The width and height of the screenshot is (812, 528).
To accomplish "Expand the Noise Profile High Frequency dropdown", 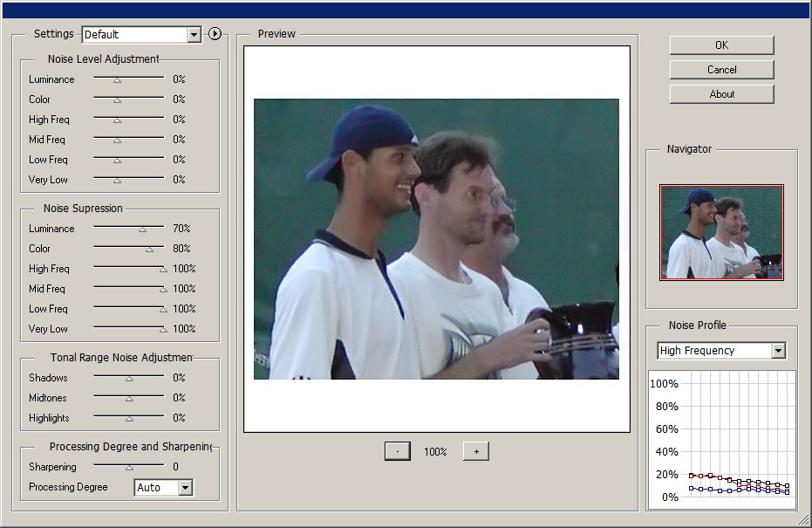I will (x=721, y=351).
